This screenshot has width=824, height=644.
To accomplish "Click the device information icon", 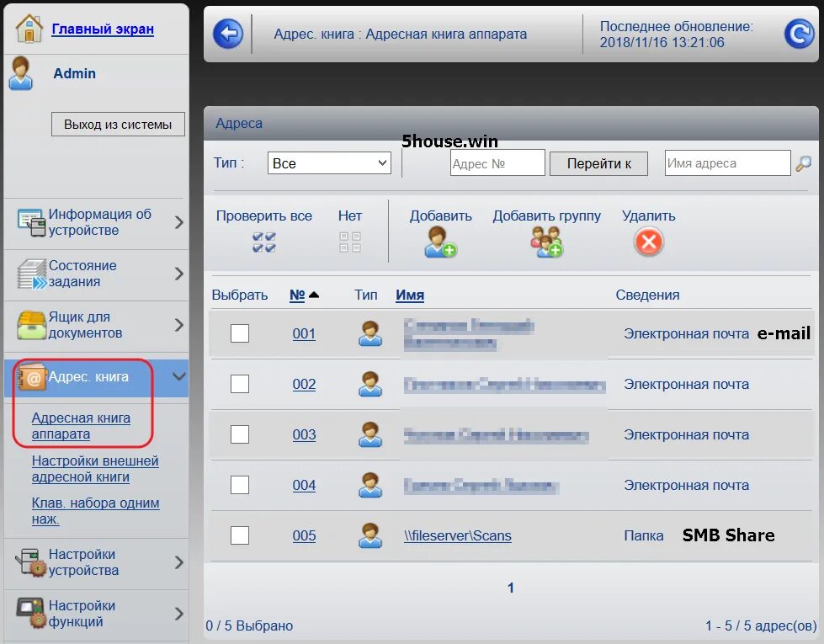I will [31, 222].
